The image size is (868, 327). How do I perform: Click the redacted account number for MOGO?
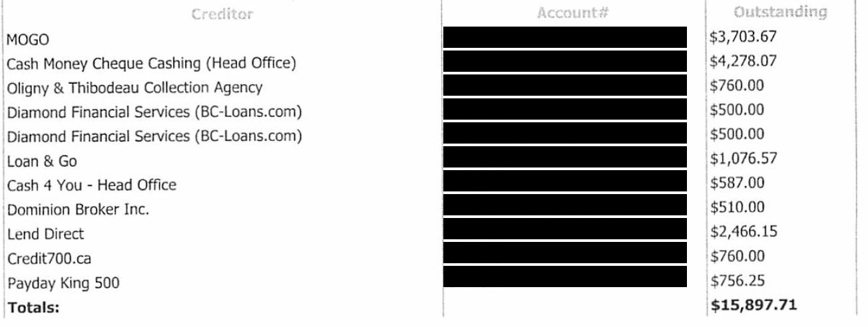(x=564, y=37)
